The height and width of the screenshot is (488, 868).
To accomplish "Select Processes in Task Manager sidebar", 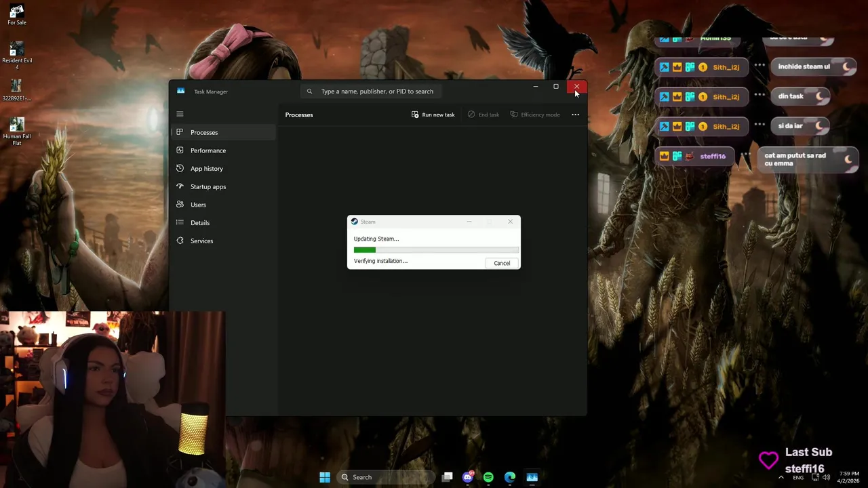I will [223, 132].
